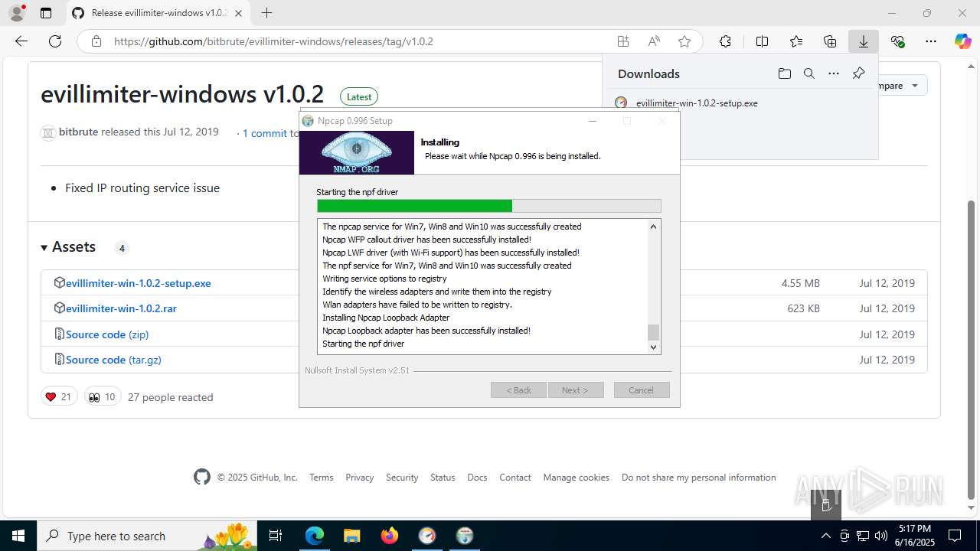
Task: Click the Windows taskbar search box
Action: coord(146,536)
